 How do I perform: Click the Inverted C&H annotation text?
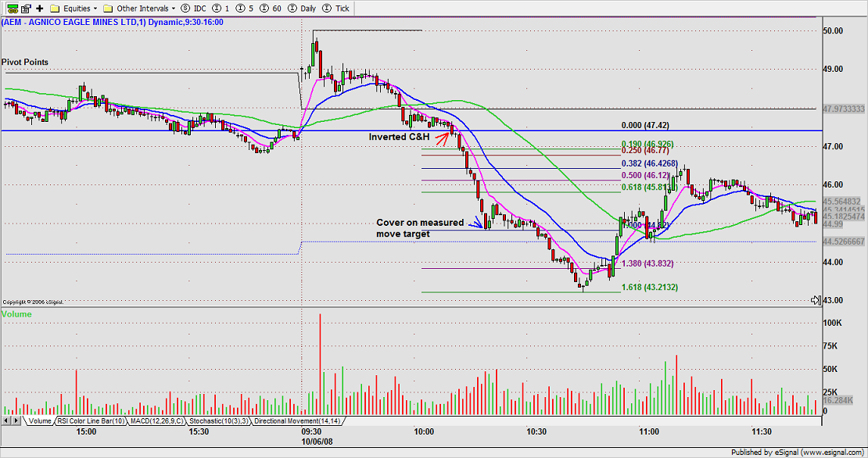point(399,137)
